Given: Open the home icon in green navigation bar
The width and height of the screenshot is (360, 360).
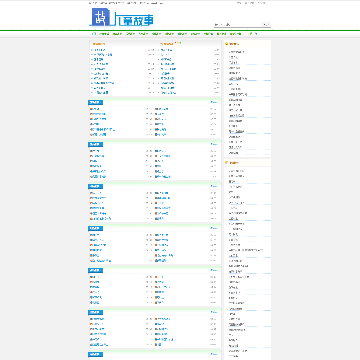Looking at the screenshot, I should pyautogui.click(x=94, y=34).
